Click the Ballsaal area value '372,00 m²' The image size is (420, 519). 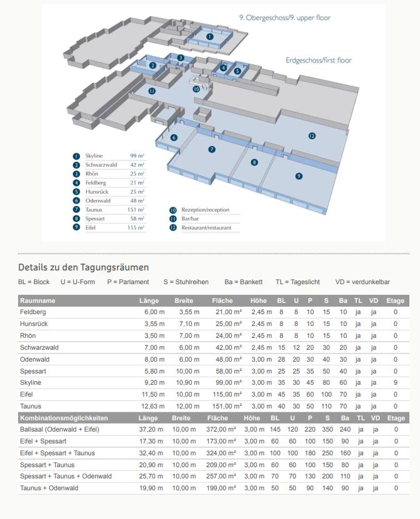[221, 430]
